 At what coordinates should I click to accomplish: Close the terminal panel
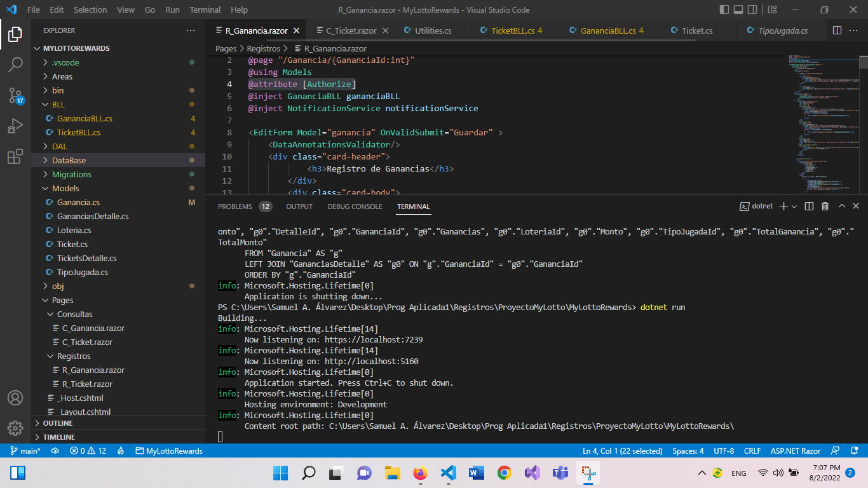click(x=856, y=206)
